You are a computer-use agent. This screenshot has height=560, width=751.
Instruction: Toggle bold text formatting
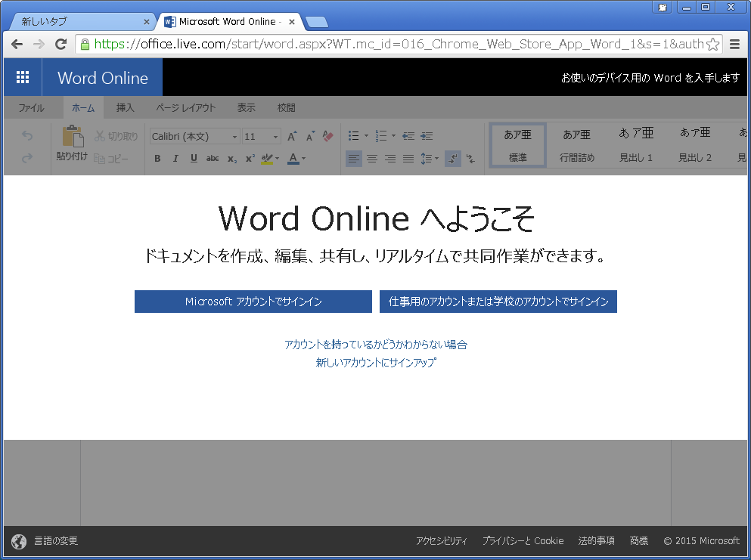(x=157, y=159)
